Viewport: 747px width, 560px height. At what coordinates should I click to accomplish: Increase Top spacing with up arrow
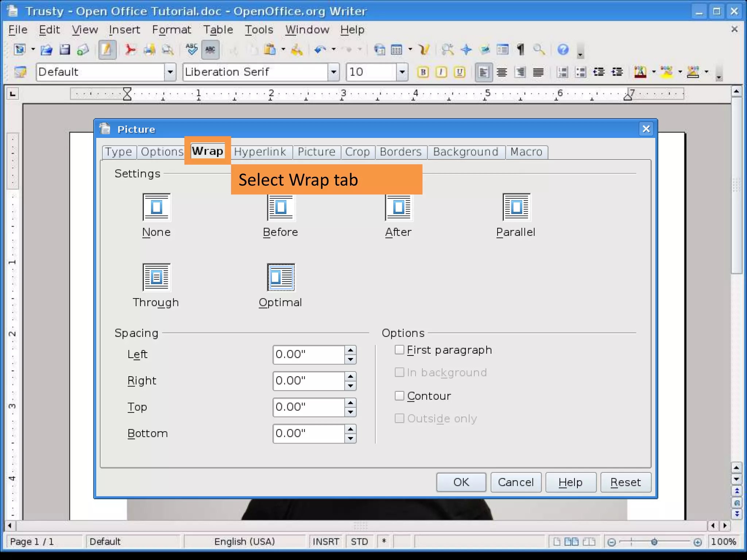(x=351, y=403)
